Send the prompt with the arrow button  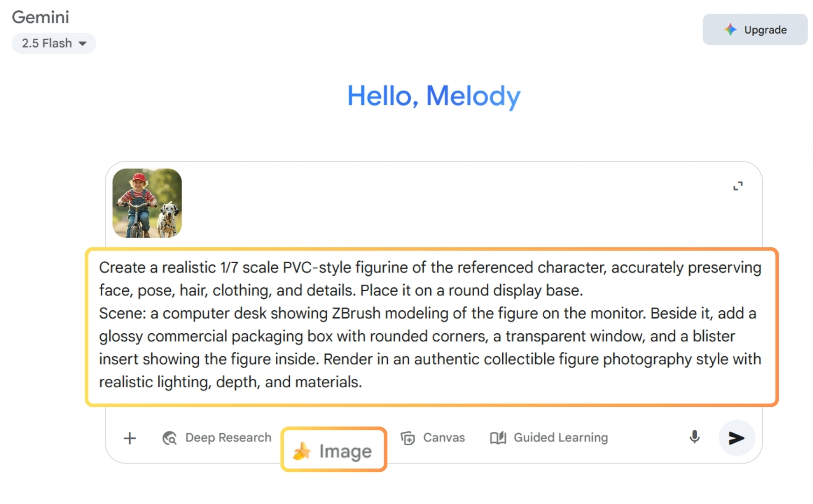736,438
